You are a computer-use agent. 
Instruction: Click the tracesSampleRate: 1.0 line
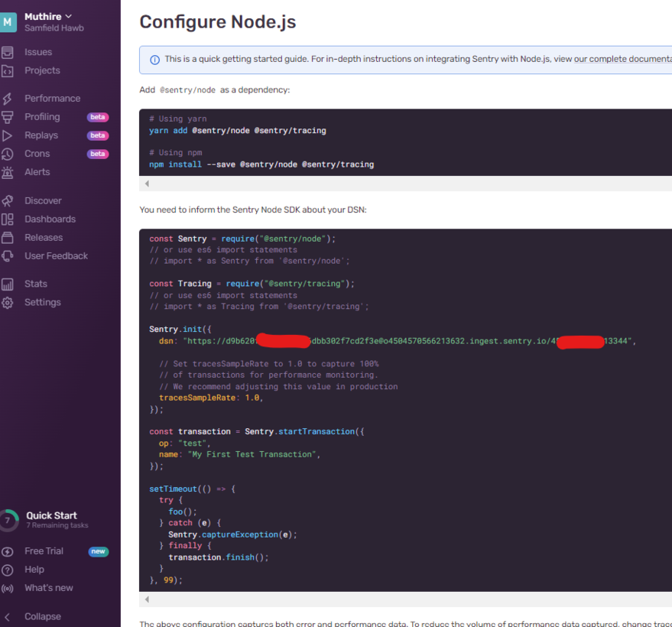(211, 398)
